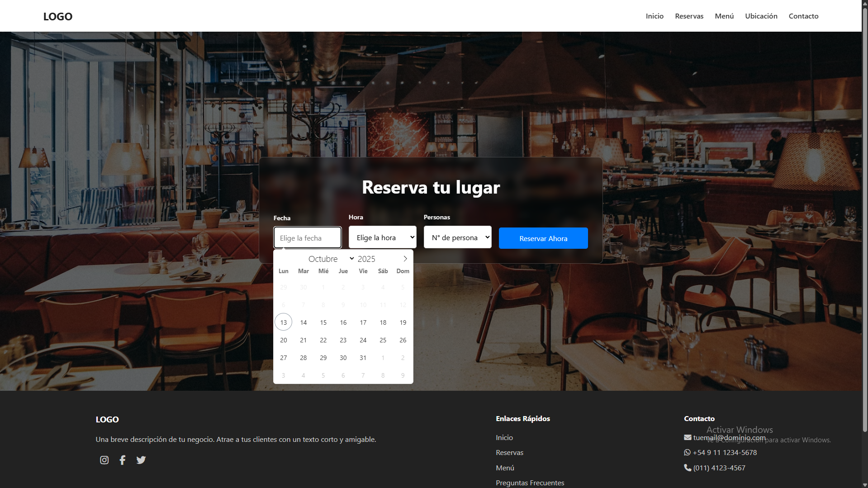Open the 'N° de persona' dropdown
Screen dimensions: 868x488
457,237
